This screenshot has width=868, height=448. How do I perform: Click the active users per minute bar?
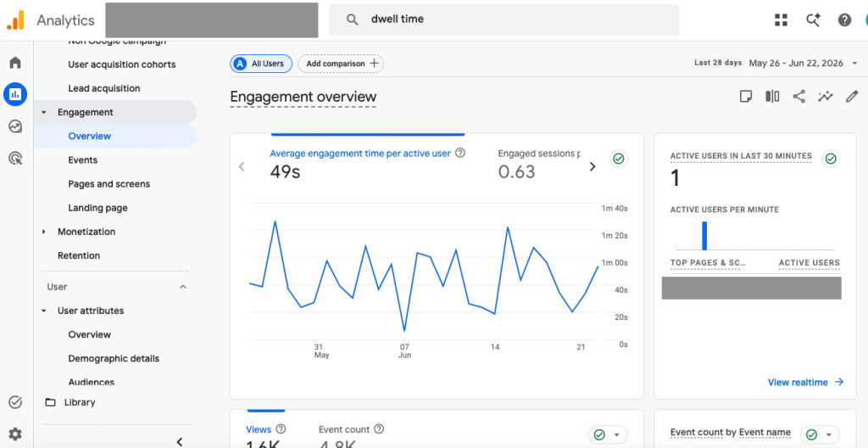(704, 236)
